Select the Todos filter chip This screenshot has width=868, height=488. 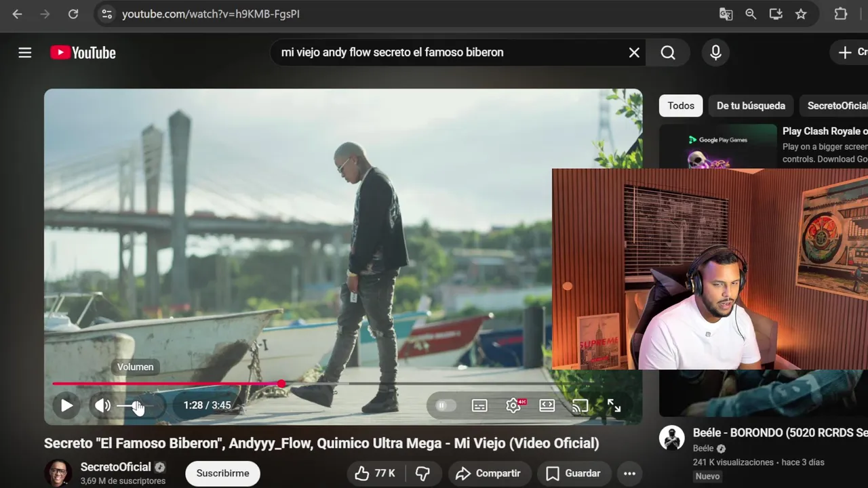point(681,106)
